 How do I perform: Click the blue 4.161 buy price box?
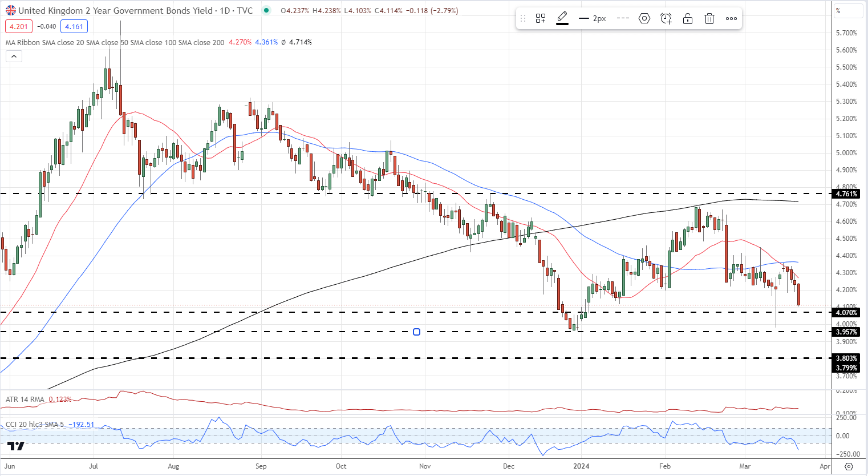click(74, 26)
